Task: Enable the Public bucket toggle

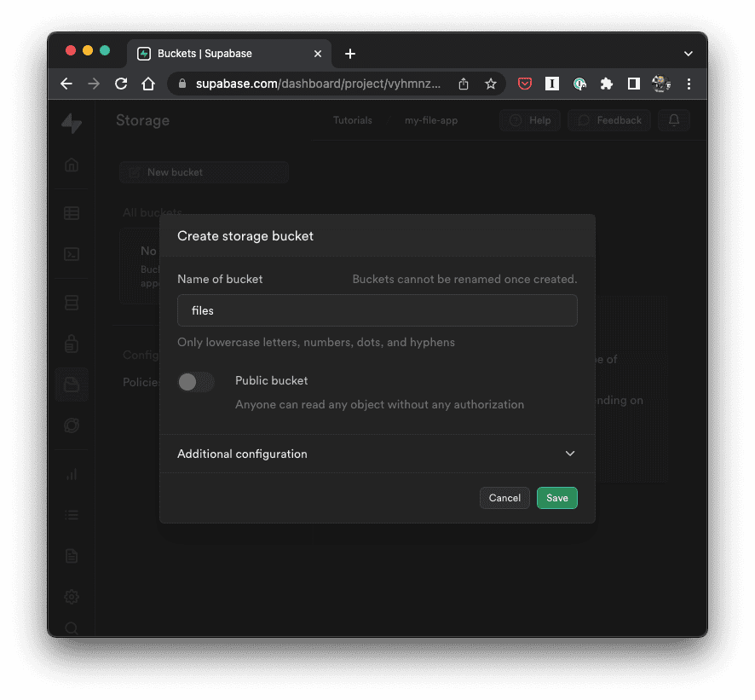Action: (x=195, y=382)
